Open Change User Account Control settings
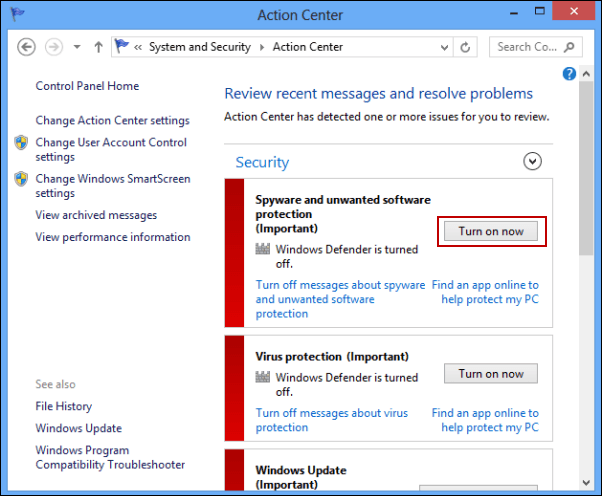The image size is (602, 496). (111, 149)
